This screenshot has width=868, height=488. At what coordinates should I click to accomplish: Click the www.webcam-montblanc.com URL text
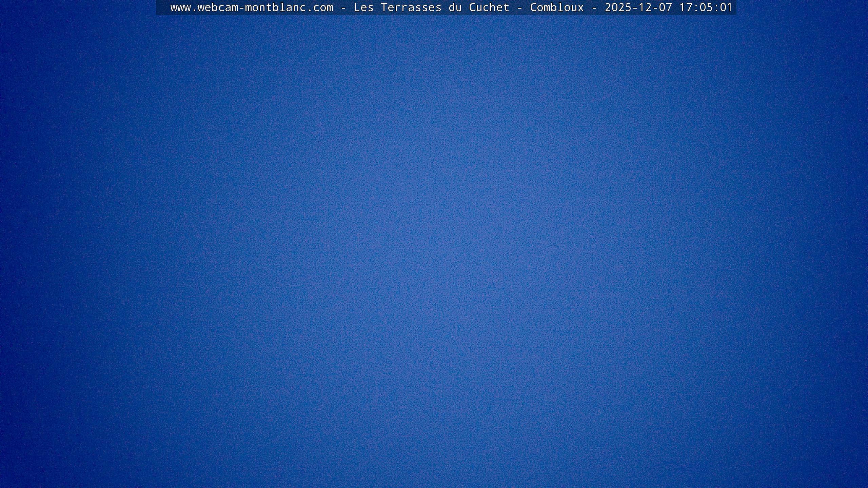252,7
